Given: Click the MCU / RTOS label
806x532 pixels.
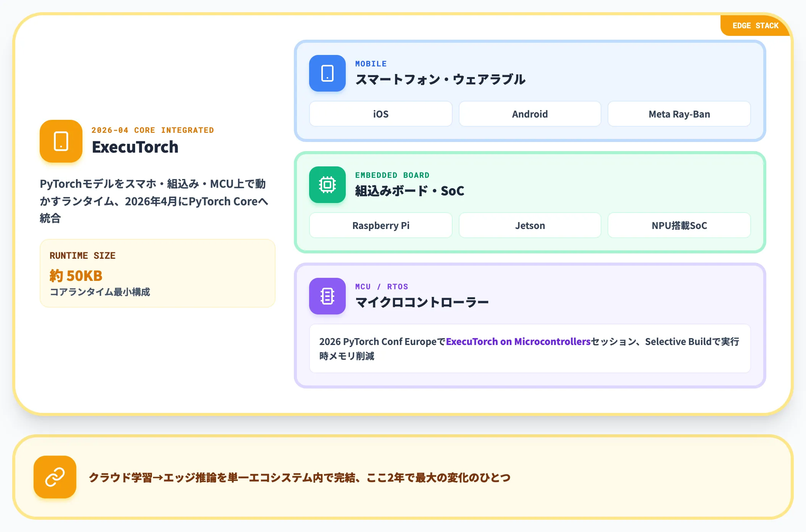Looking at the screenshot, I should click(382, 287).
